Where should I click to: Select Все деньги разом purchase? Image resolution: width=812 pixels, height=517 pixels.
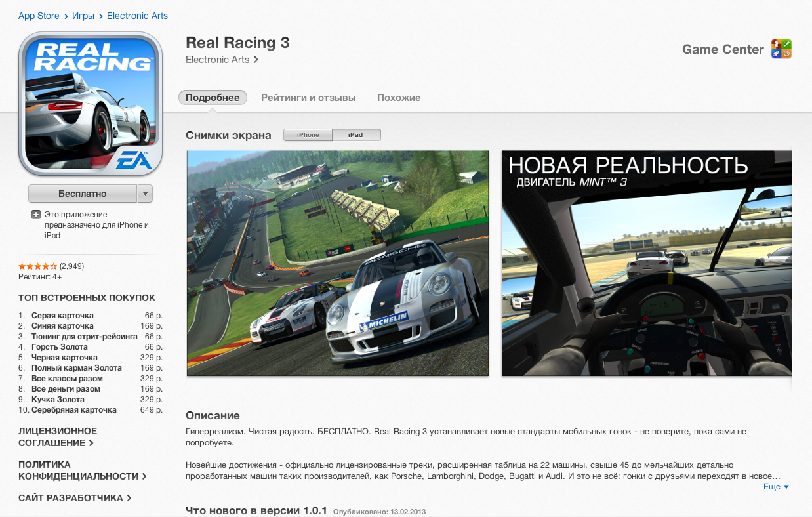(x=91, y=389)
